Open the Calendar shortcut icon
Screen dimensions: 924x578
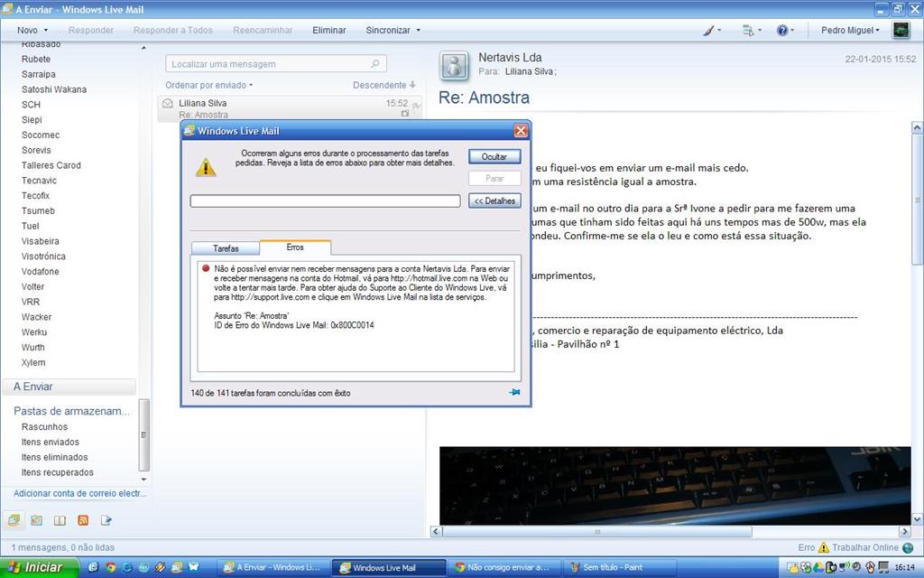pos(36,520)
